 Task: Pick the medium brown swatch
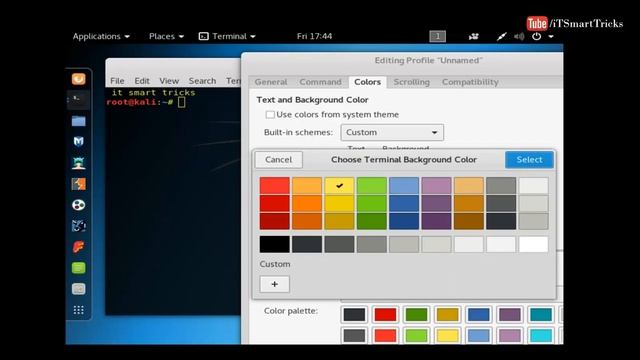coord(469,203)
